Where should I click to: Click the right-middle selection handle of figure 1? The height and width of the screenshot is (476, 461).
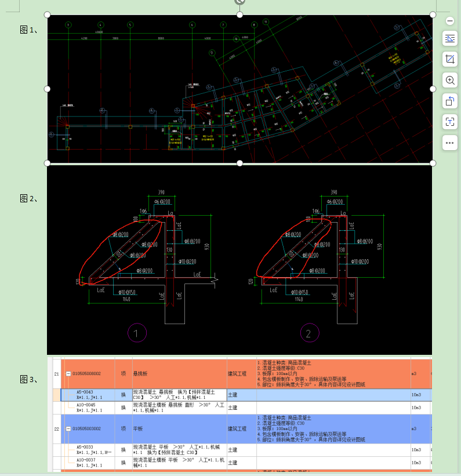pos(433,89)
